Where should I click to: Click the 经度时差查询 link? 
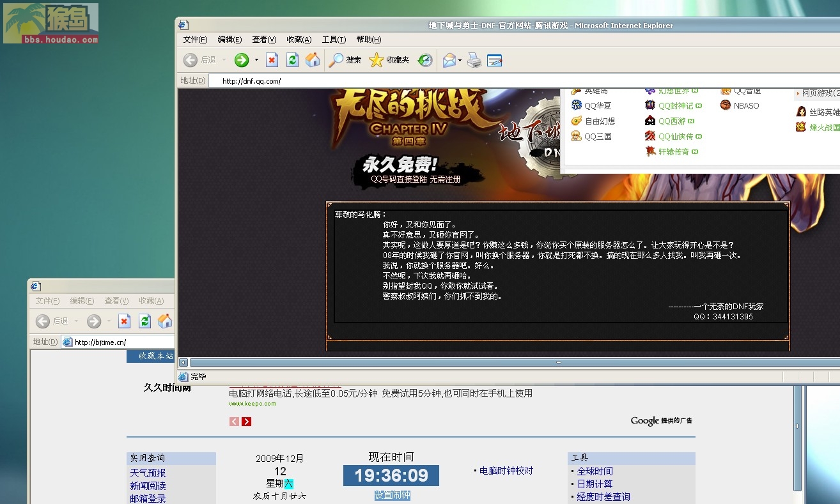click(603, 497)
